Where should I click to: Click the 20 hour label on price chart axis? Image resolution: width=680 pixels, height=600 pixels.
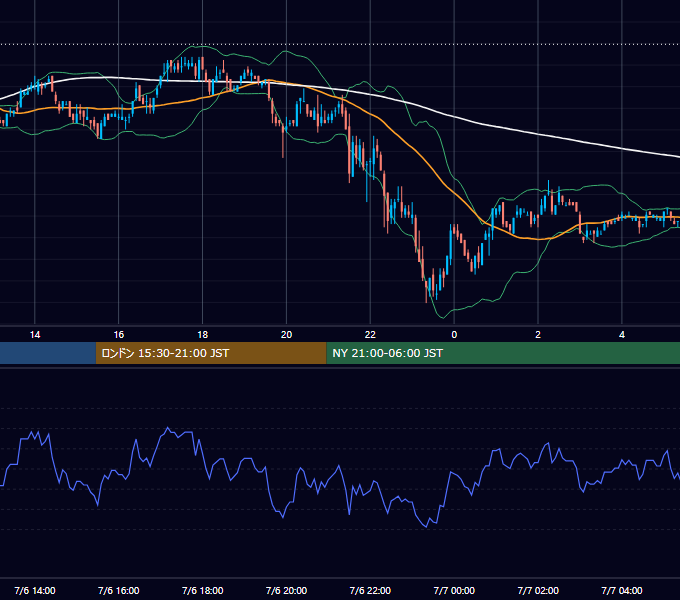286,335
